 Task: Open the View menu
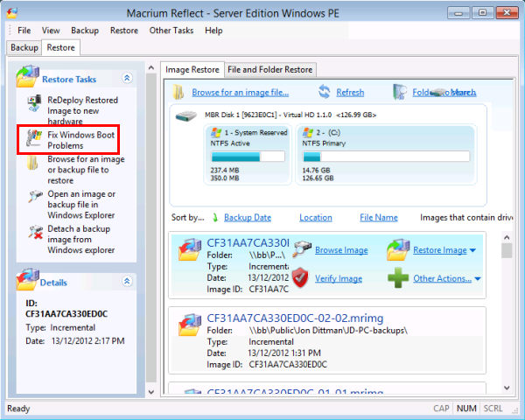pyautogui.click(x=51, y=31)
